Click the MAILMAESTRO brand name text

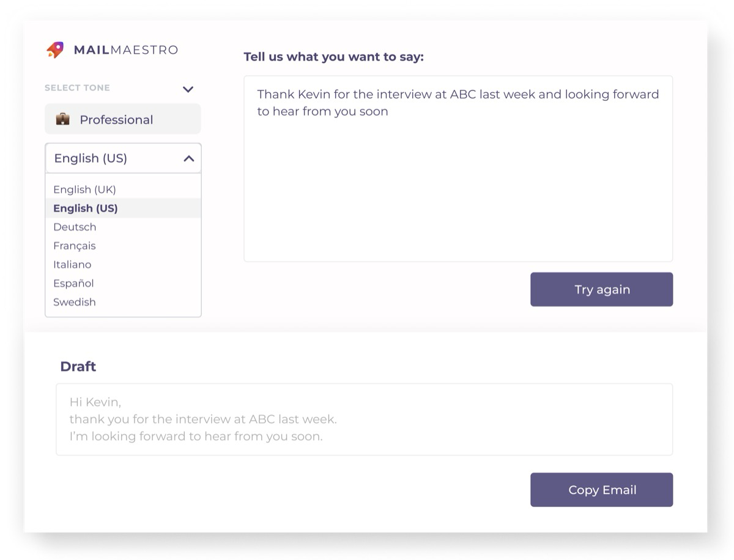[x=125, y=50]
